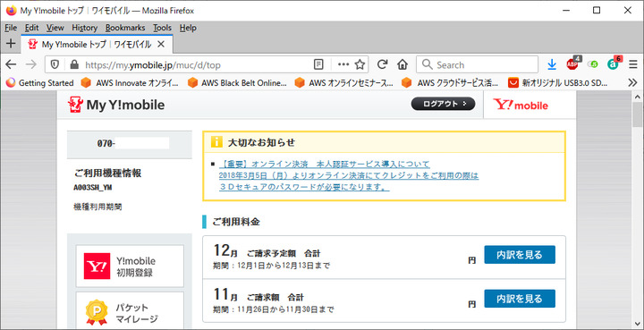Open the Edit menu
644x330 pixels.
point(31,28)
